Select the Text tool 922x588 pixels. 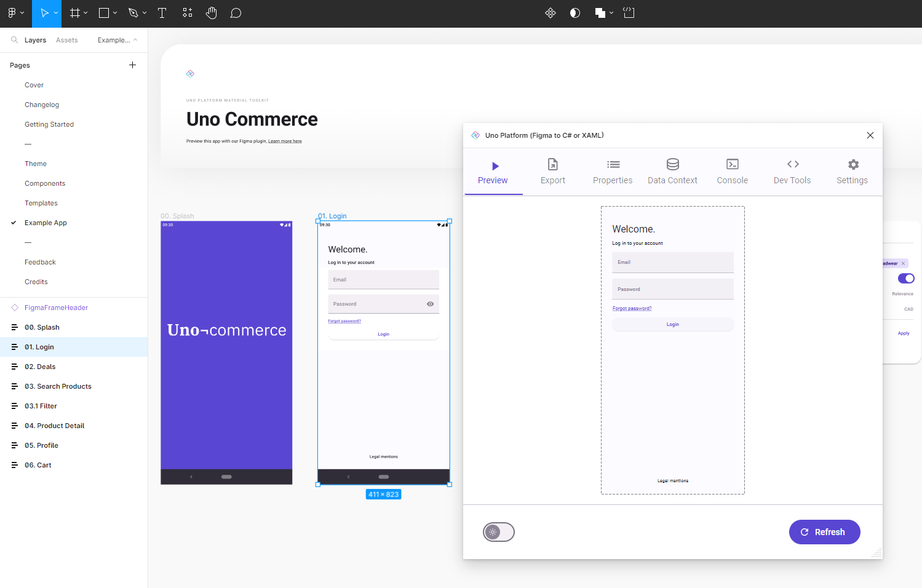162,12
